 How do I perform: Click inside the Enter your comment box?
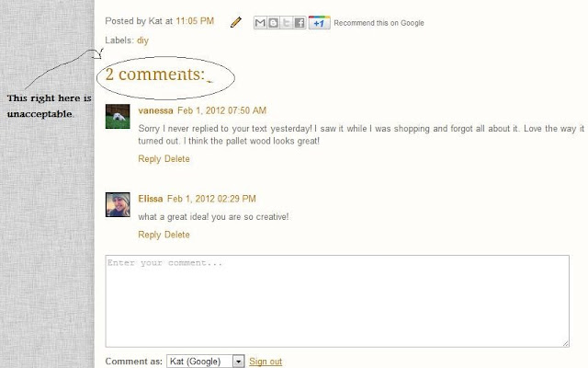tap(337, 301)
